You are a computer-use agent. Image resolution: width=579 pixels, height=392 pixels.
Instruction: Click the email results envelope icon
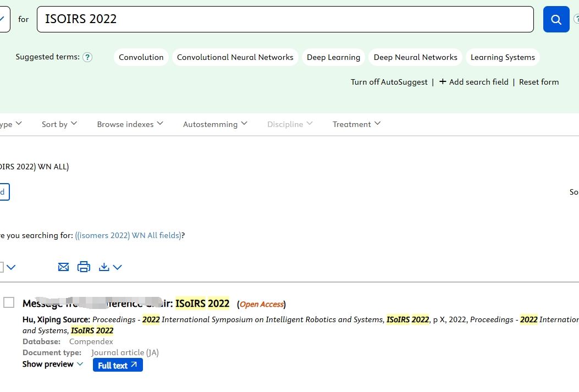[64, 267]
